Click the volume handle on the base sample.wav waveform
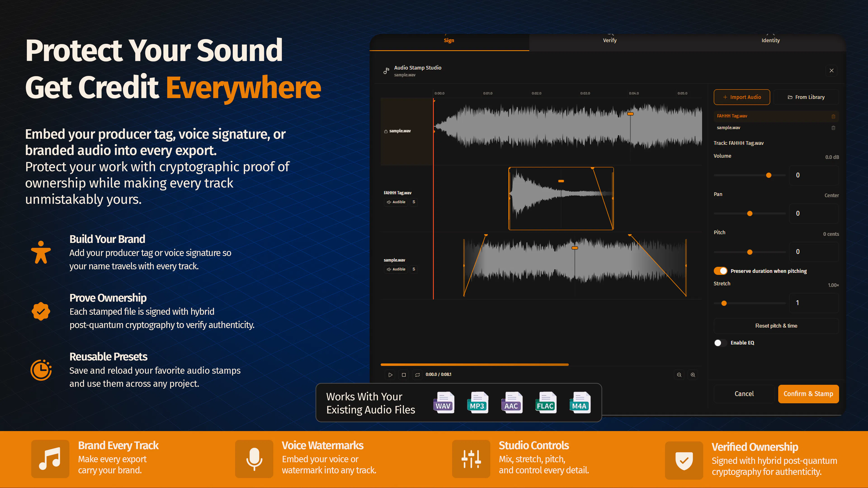 tap(630, 114)
